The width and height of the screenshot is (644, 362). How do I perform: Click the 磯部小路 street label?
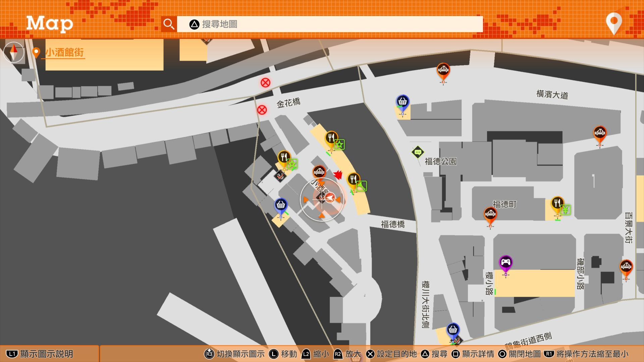pyautogui.click(x=581, y=274)
